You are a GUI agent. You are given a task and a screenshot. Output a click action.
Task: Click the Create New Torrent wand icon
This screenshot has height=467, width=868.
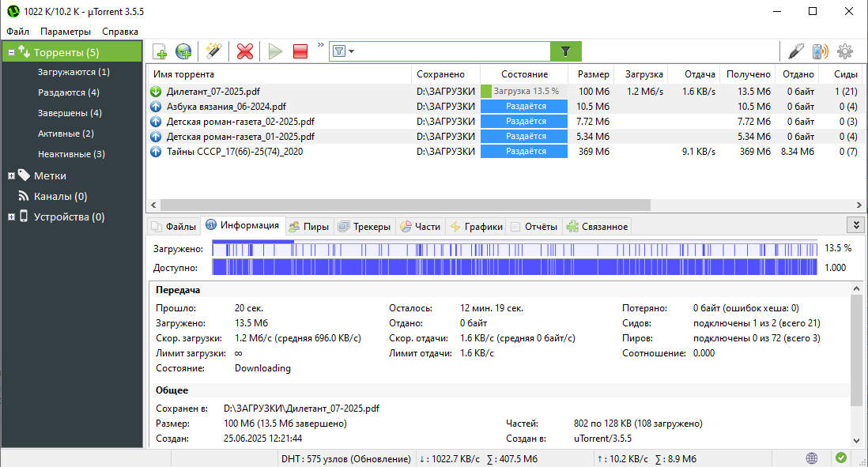(x=213, y=51)
